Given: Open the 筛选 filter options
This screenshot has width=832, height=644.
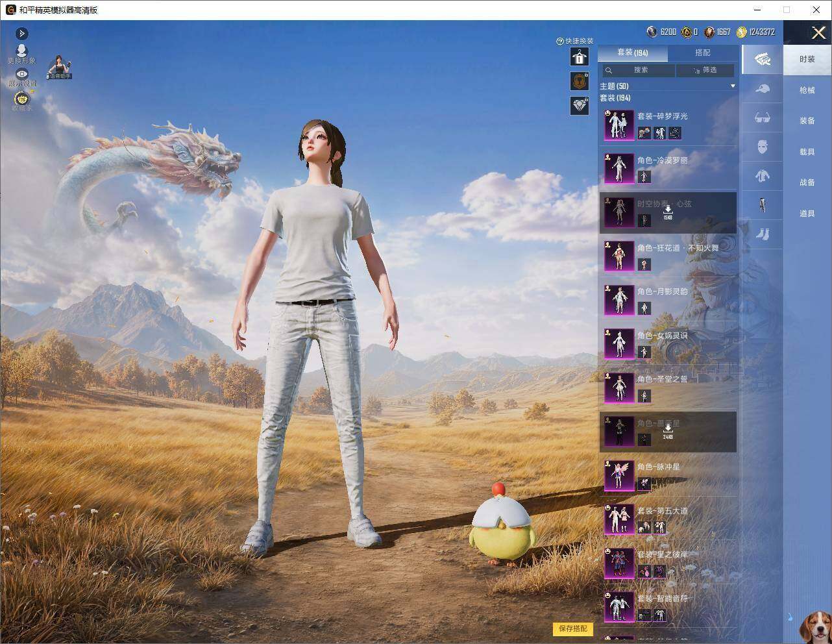Looking at the screenshot, I should click(x=705, y=70).
